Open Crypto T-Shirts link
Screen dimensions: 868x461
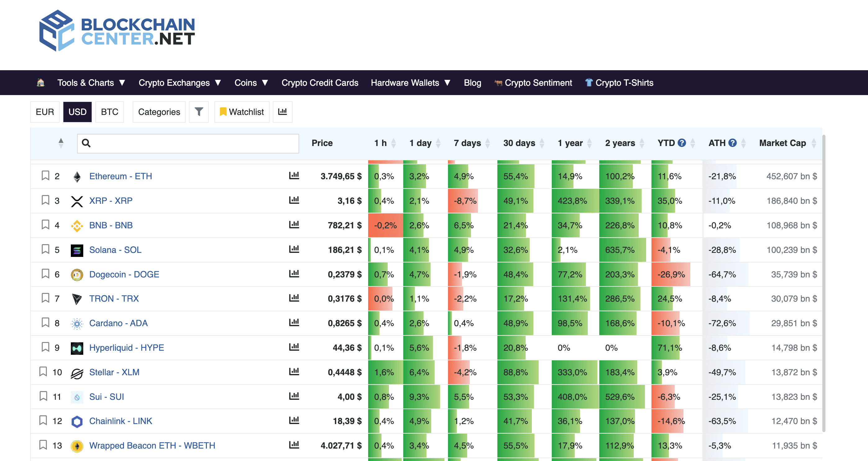(619, 83)
